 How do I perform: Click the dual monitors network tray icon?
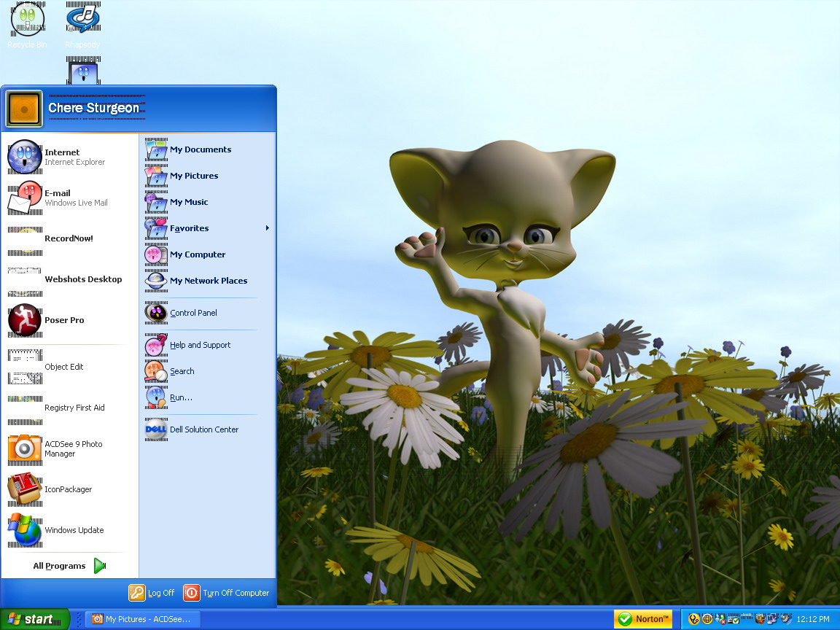(773, 619)
